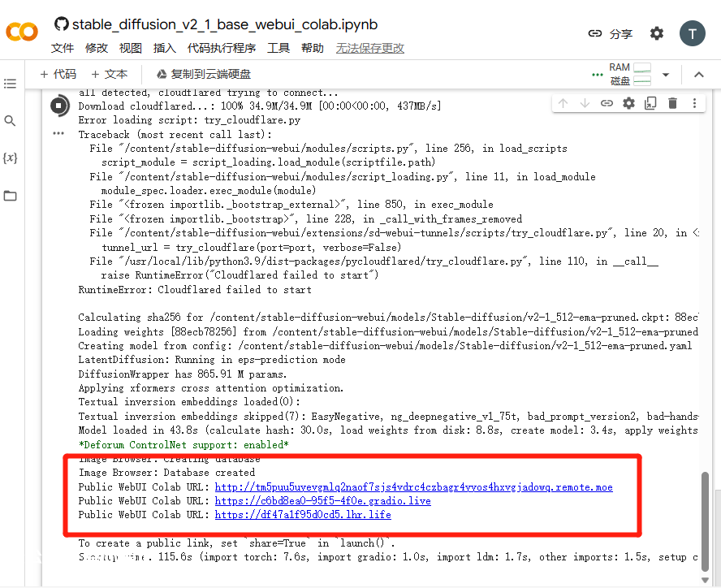Screen dimensions: 721x588
Task: Open the search sidebar icon
Action: pyautogui.click(x=10, y=120)
